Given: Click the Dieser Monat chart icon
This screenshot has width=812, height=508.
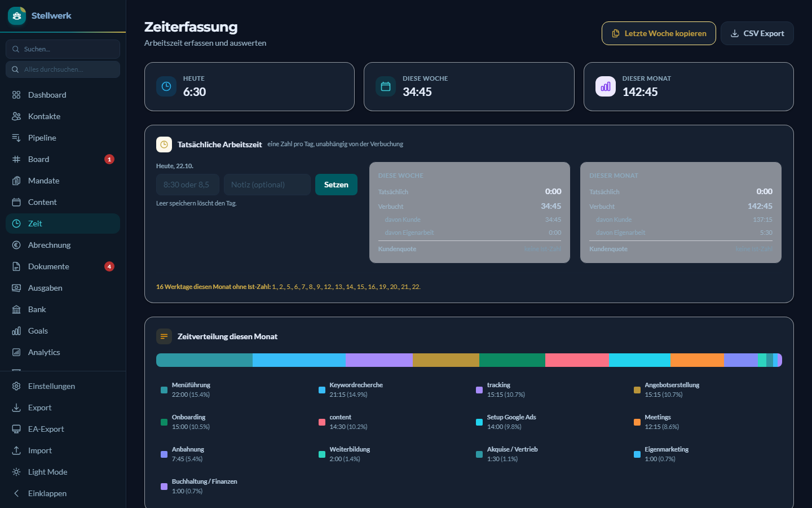Looking at the screenshot, I should coord(606,86).
